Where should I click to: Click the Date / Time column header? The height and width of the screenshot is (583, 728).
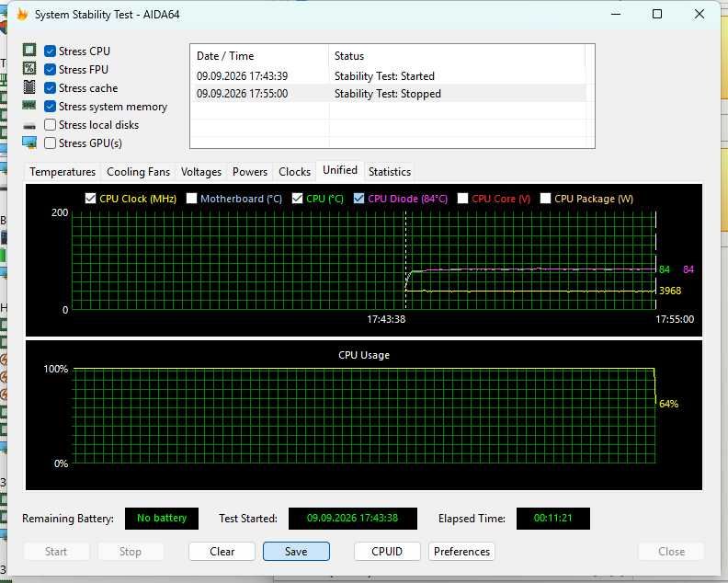point(259,56)
